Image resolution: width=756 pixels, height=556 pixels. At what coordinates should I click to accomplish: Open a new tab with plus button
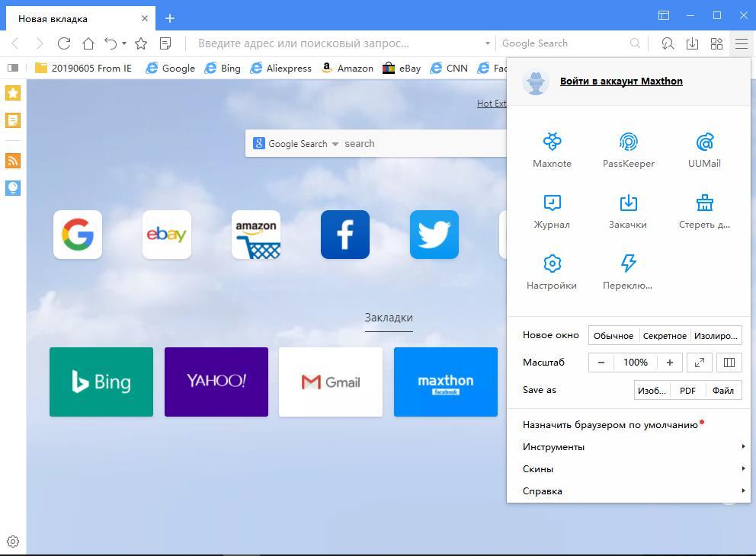pyautogui.click(x=170, y=18)
